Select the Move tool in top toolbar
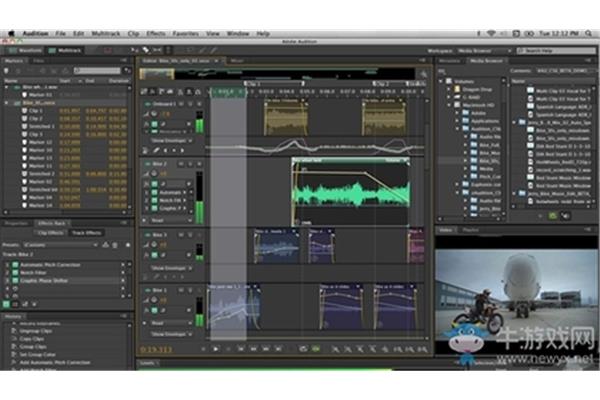Viewport: 600px width, 400px height. tap(135, 50)
